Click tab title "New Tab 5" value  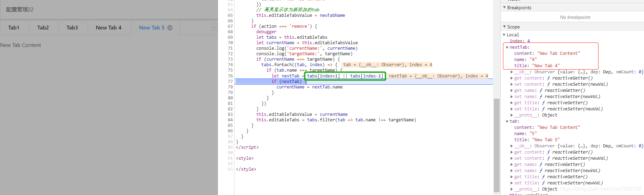[x=546, y=140]
